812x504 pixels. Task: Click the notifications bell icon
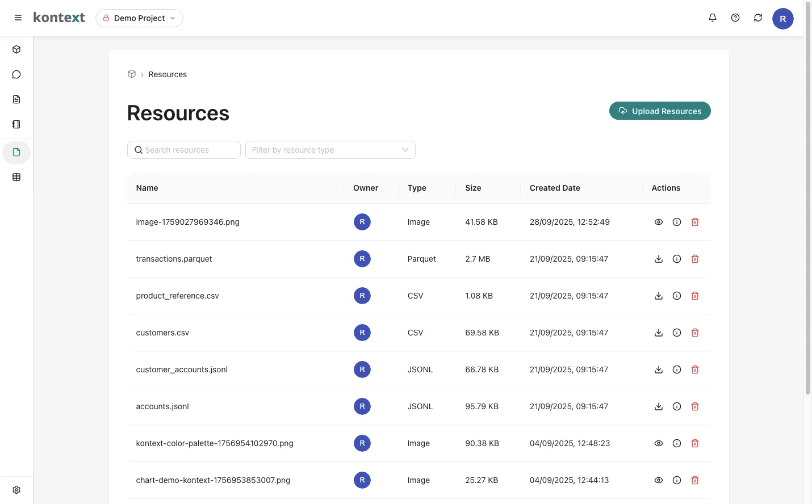[x=713, y=18]
